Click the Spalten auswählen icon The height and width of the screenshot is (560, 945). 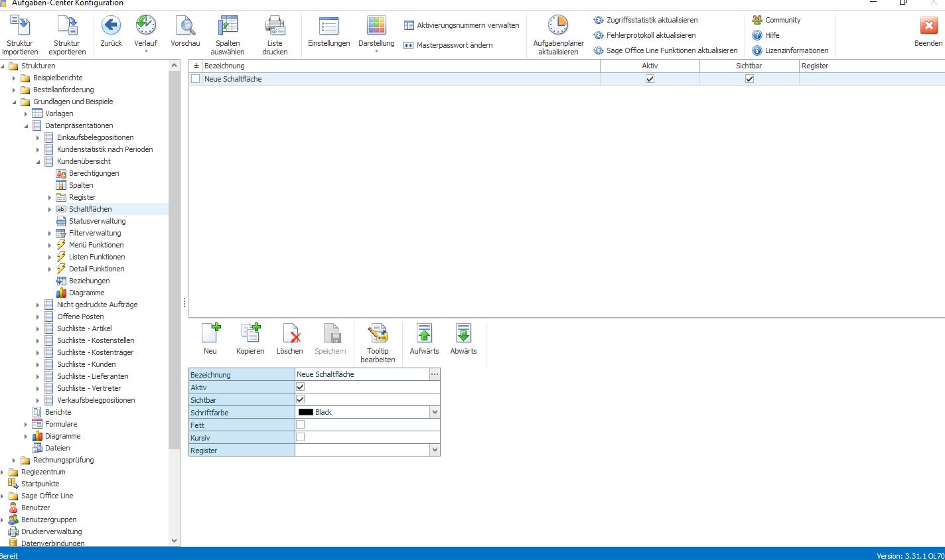pos(228,25)
